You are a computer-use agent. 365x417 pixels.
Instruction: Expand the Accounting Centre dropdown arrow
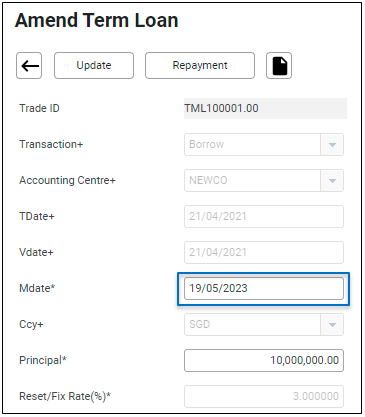click(x=332, y=181)
